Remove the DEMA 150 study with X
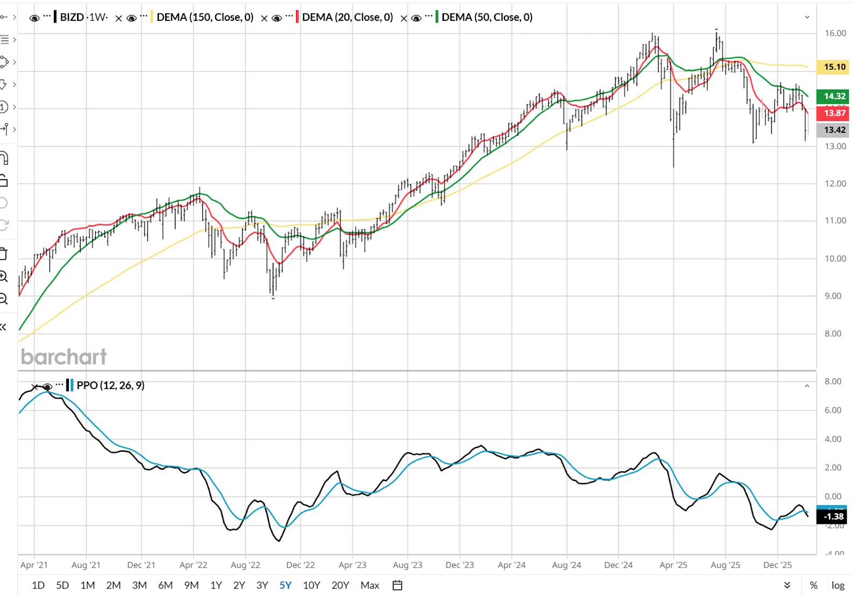Viewport: 861px width, 616px height. click(x=119, y=18)
